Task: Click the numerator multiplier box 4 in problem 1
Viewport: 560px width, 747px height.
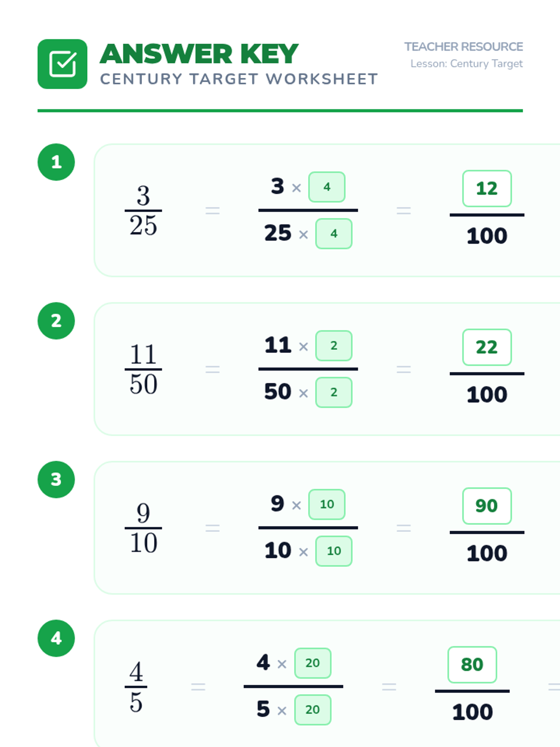Action: 327,187
